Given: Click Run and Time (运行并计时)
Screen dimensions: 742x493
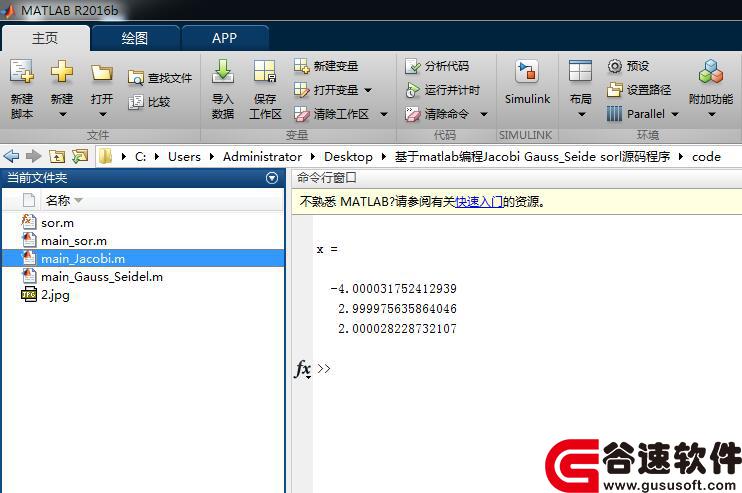Looking at the screenshot, I should pos(442,89).
